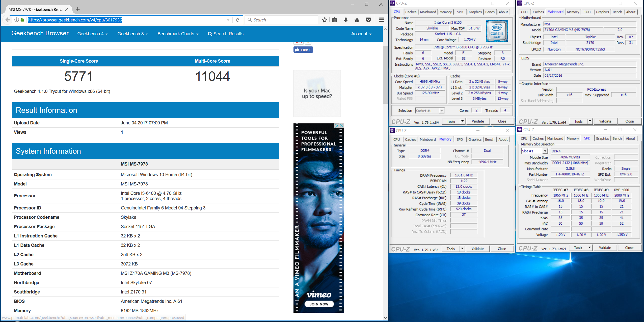The width and height of the screenshot is (644, 322).
Task: Open the Socket #1 selection dropdown
Action: pyautogui.click(x=430, y=111)
